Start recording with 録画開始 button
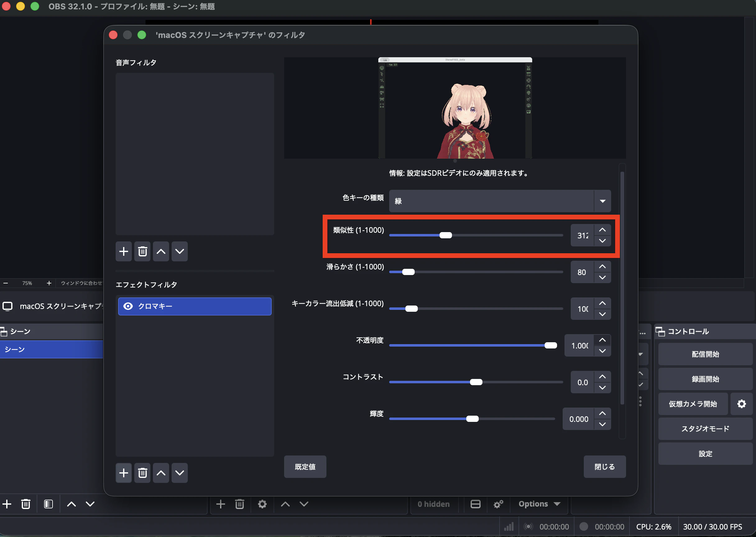This screenshot has width=756, height=537. (x=705, y=379)
